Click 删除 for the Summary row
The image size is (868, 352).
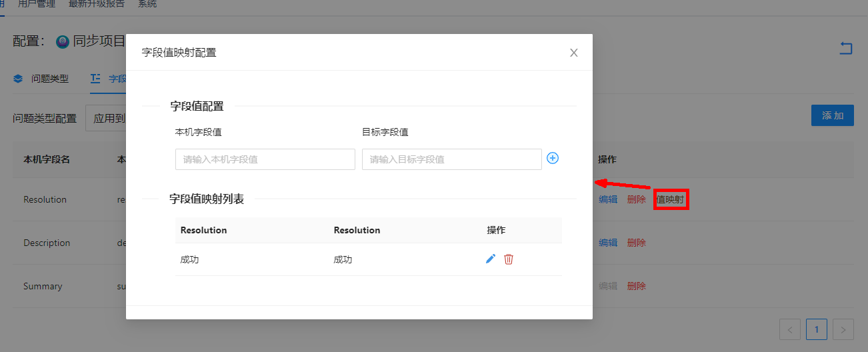pos(637,286)
